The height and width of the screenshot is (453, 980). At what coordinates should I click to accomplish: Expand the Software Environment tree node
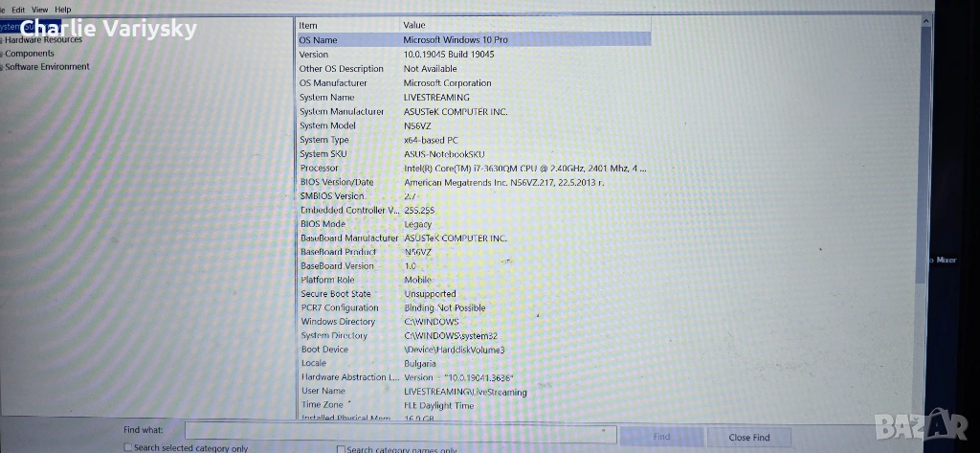coord(2,67)
